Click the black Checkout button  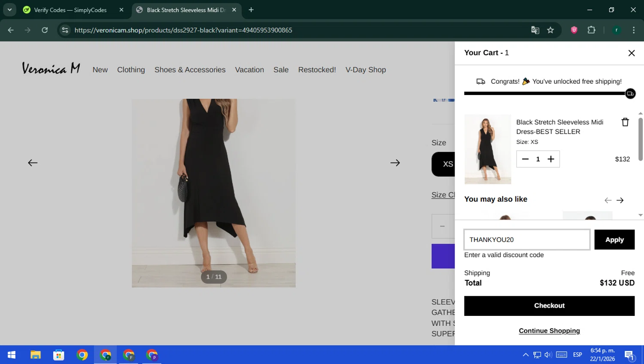(549, 306)
